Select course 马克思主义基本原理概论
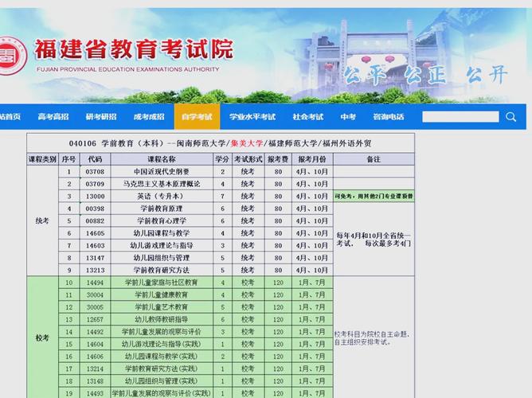The image size is (532, 398). pyautogui.click(x=162, y=184)
